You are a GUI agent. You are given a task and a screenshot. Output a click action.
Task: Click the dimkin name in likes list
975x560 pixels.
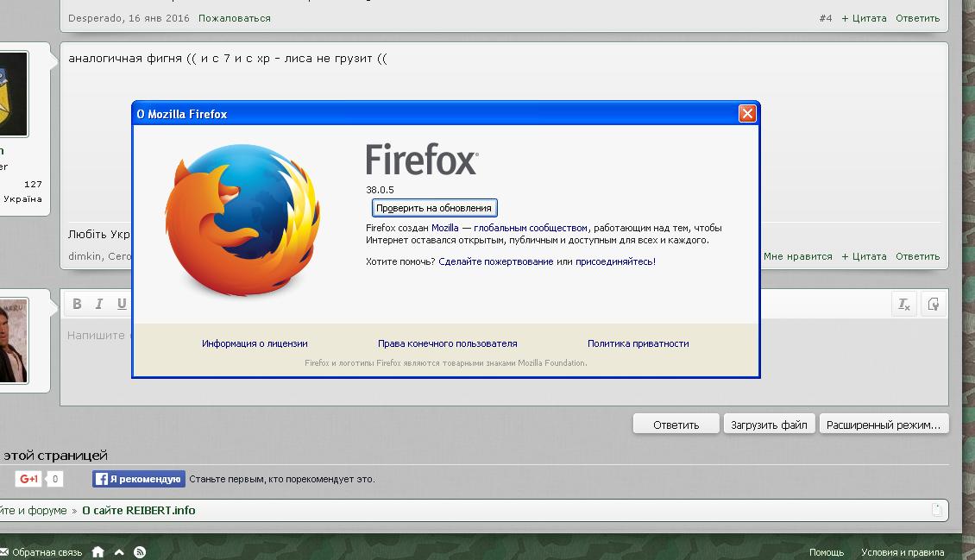85,256
